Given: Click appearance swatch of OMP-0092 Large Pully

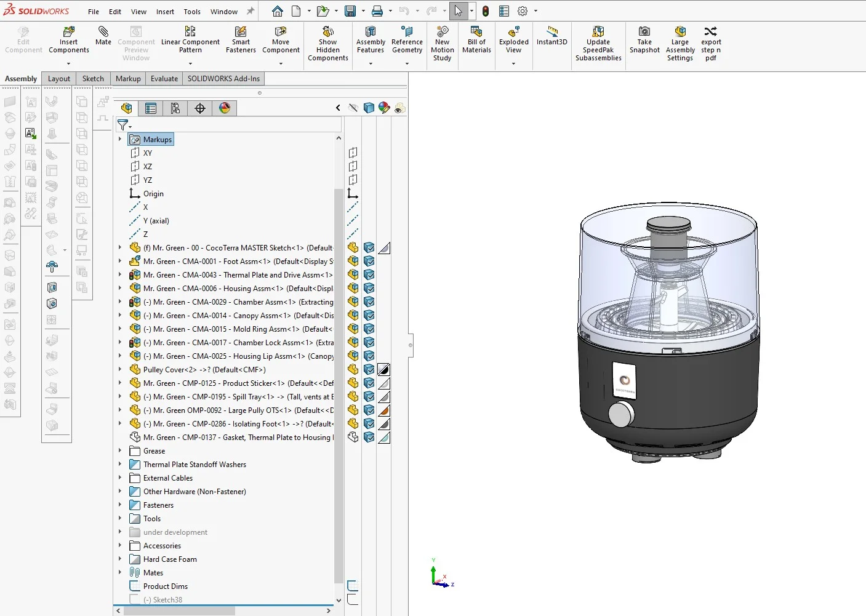Looking at the screenshot, I should tap(384, 410).
